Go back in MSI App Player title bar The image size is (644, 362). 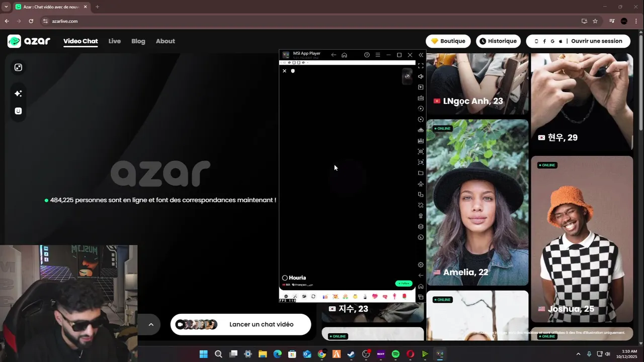[x=334, y=55]
